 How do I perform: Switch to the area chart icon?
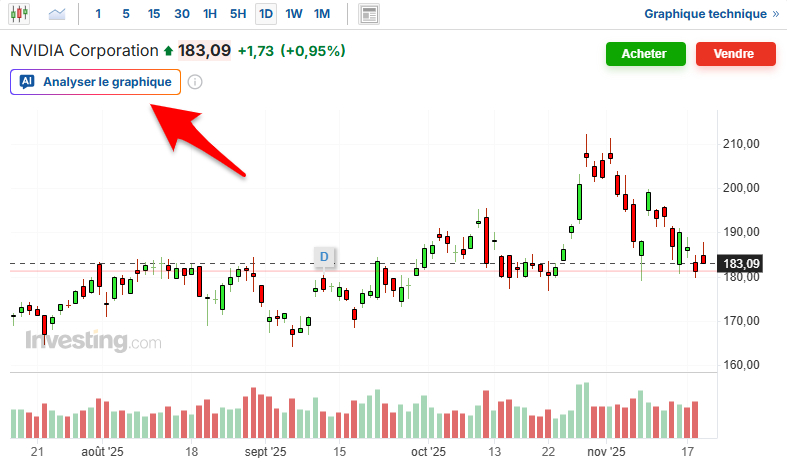[x=57, y=14]
